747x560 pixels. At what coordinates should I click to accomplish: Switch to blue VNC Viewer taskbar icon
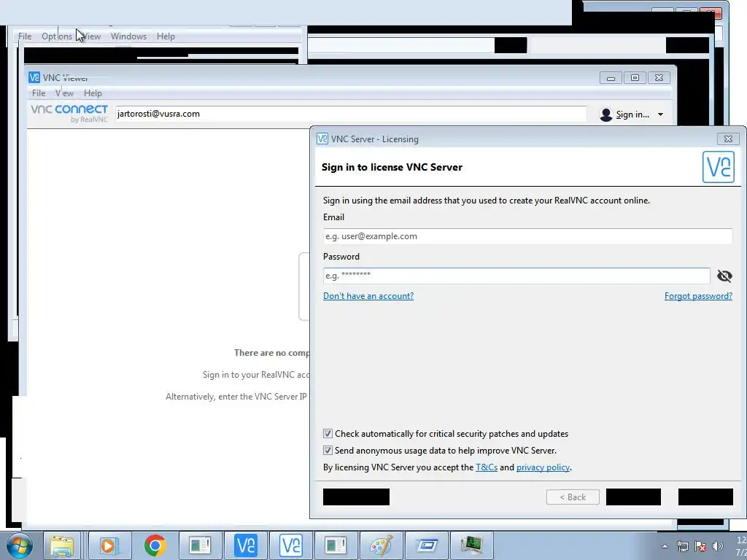[246, 545]
